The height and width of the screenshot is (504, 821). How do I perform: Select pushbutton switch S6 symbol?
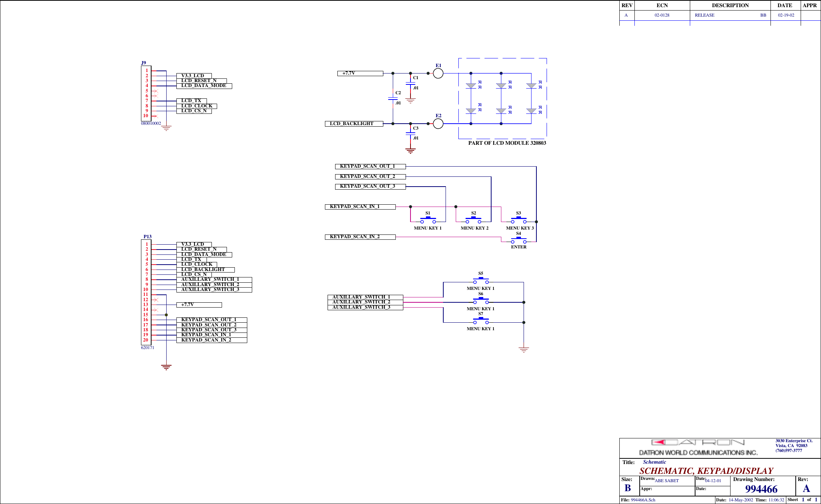481,300
